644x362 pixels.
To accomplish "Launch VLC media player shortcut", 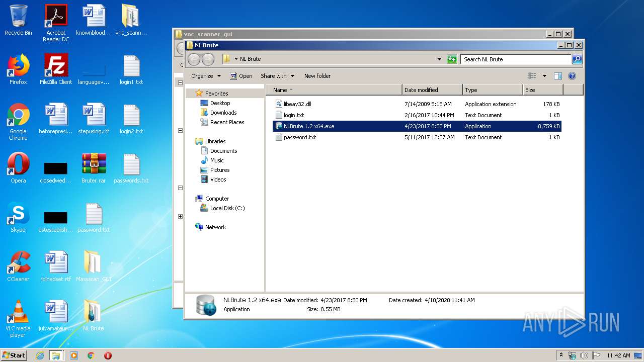I will pyautogui.click(x=18, y=319).
